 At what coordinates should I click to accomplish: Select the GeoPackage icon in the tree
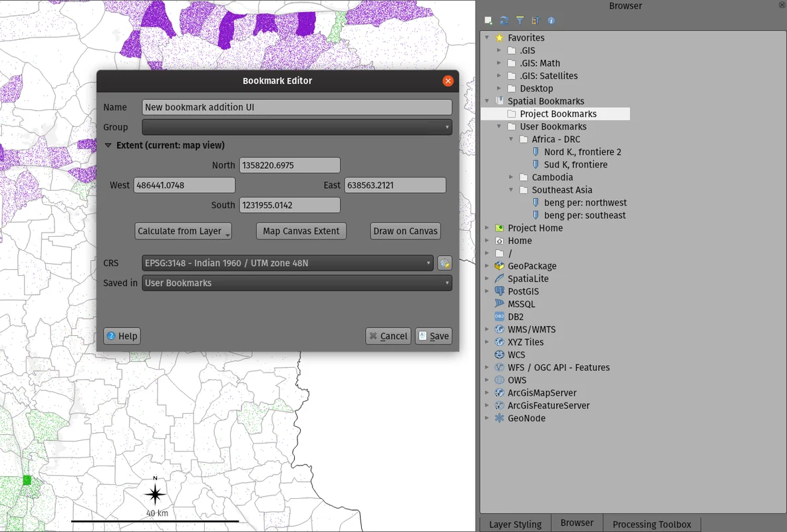[x=500, y=266]
